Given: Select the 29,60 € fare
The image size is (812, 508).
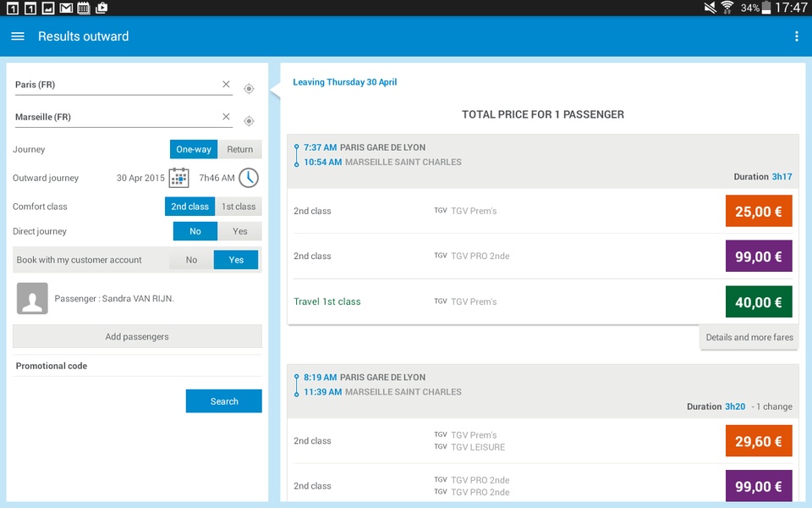Looking at the screenshot, I should [759, 441].
